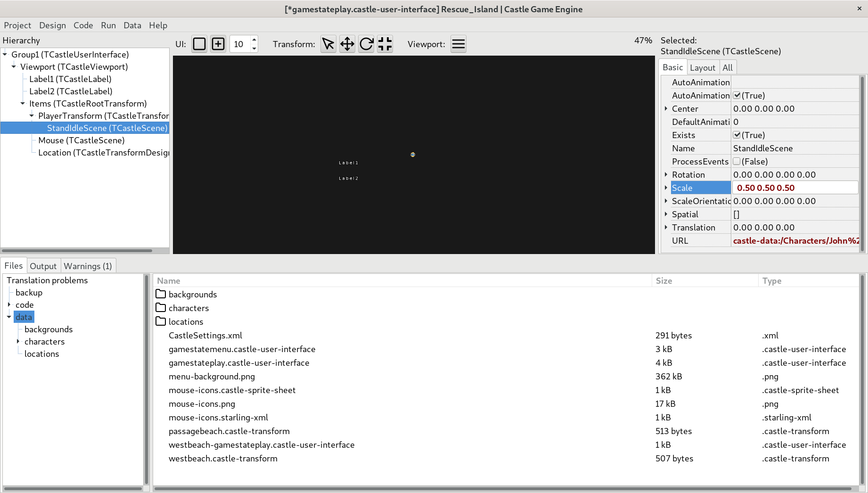Sort files by the Name column header
Viewport: 868px width, 493px height.
tap(403, 280)
